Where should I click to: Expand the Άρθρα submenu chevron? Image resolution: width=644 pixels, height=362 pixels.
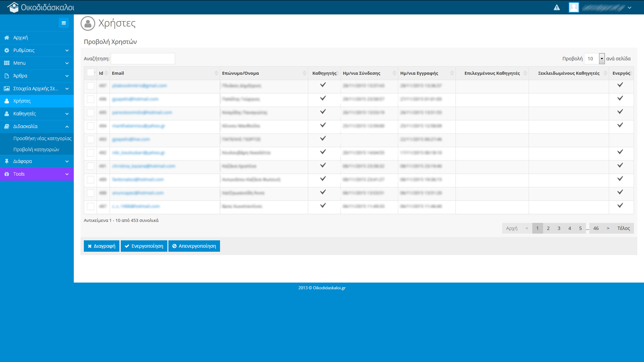(x=67, y=76)
